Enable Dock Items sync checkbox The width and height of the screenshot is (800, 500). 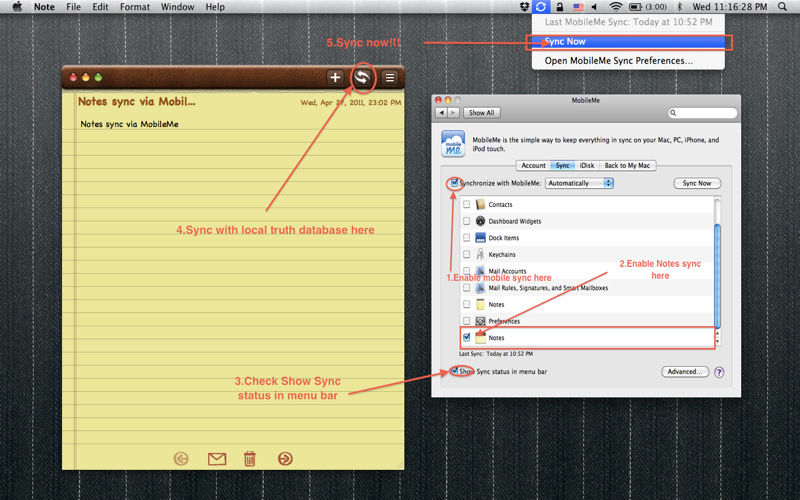(x=466, y=238)
